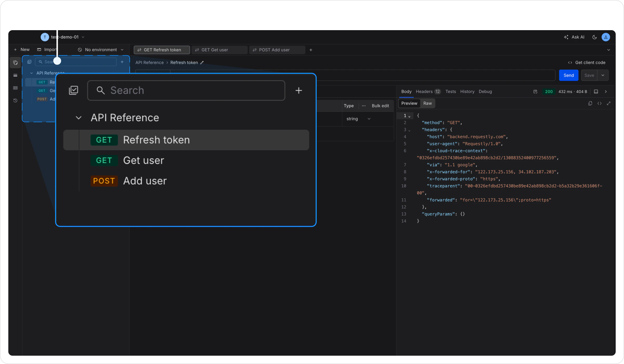Expand response panel to fullscreen
The width and height of the screenshot is (624, 364).
click(609, 103)
